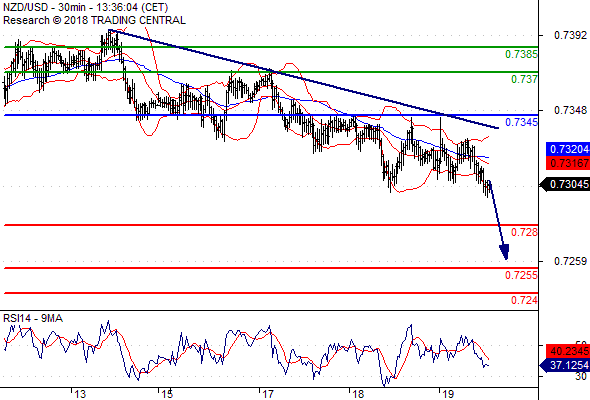The image size is (590, 400).
Task: Click the RSI 30 level axis label
Action: point(581,376)
